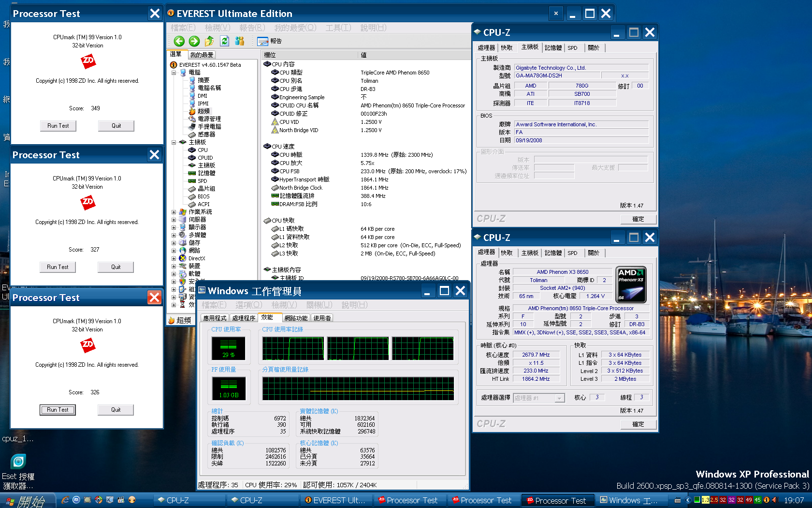Open 感應器 sensor item in EVEREST tree
Screen dimensions: 812x508
202,134
